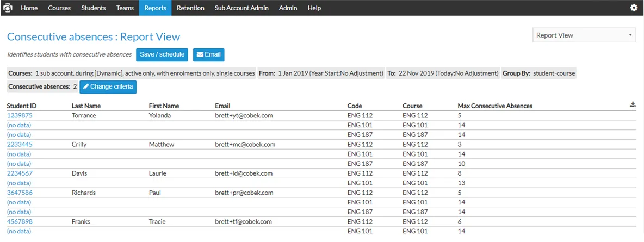
Task: Open the Courses menu
Action: (x=59, y=8)
